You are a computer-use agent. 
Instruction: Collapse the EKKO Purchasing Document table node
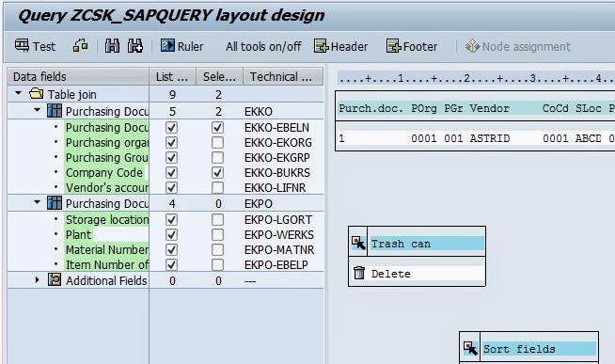coord(38,110)
